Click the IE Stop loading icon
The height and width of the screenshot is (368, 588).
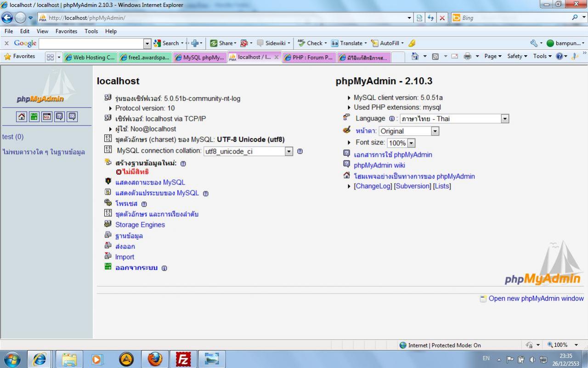(x=442, y=18)
